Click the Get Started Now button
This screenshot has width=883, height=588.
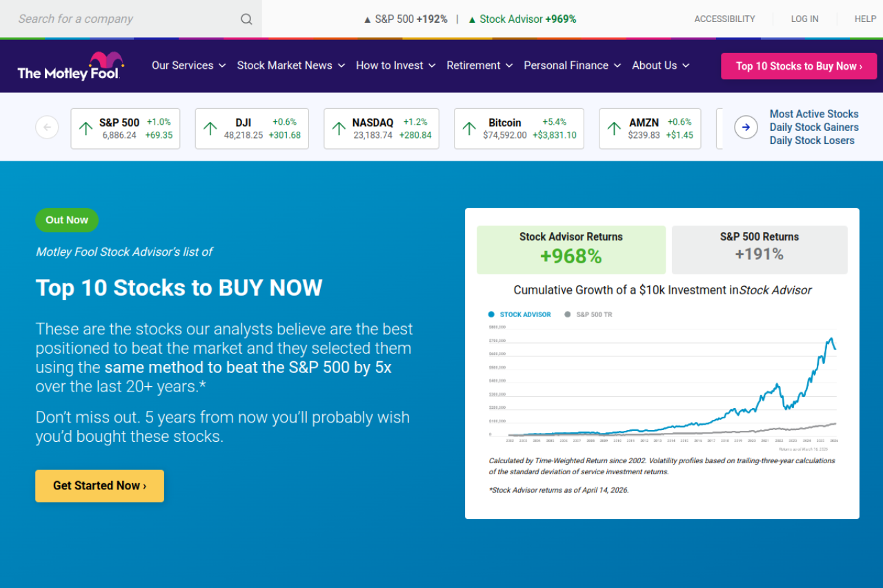tap(100, 486)
